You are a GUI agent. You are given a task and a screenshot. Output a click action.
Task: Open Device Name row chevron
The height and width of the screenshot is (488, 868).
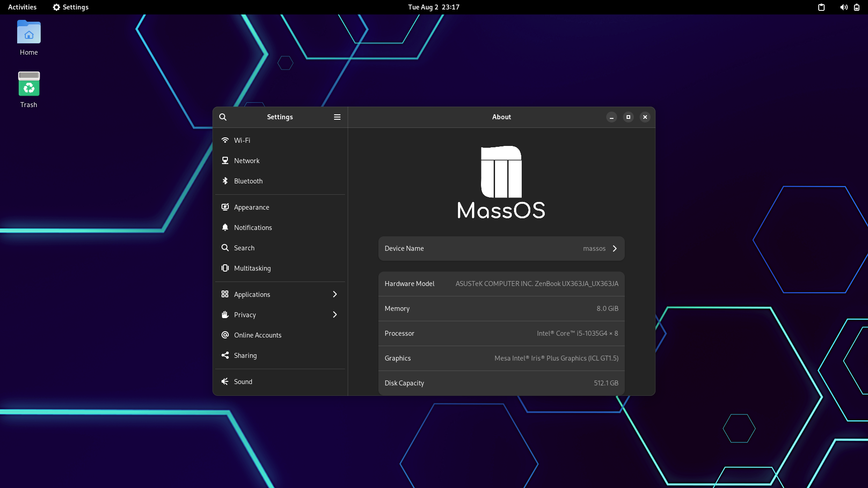click(x=614, y=249)
